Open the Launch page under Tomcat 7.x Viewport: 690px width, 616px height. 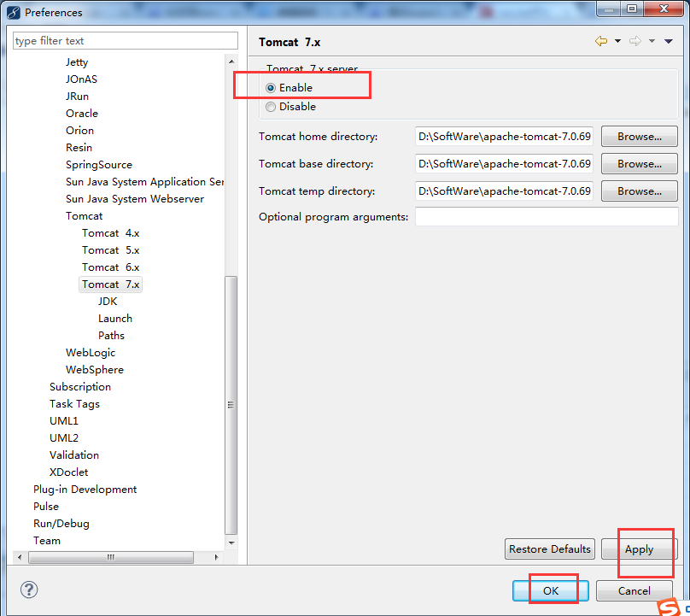(x=114, y=319)
